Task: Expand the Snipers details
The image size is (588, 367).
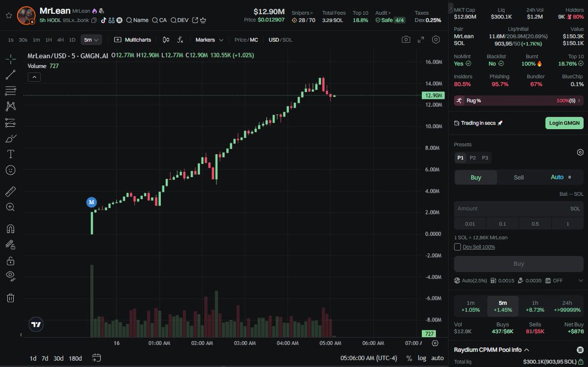Action: [303, 13]
